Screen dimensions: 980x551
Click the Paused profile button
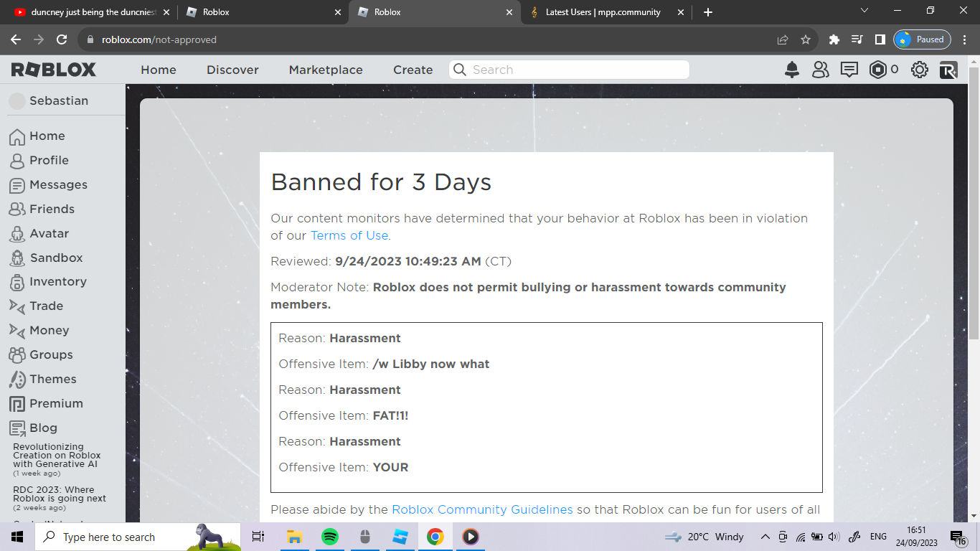point(922,39)
